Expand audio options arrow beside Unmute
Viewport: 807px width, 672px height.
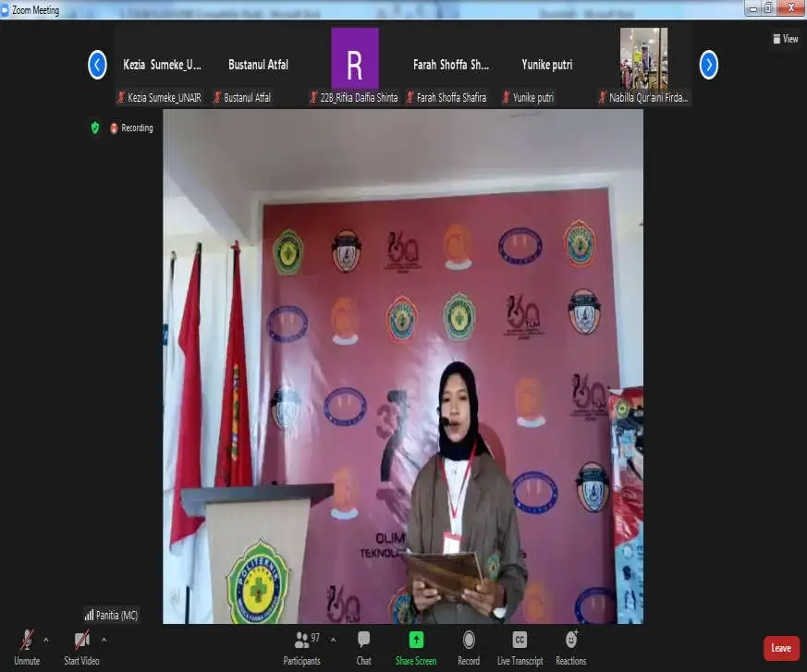tap(46, 639)
